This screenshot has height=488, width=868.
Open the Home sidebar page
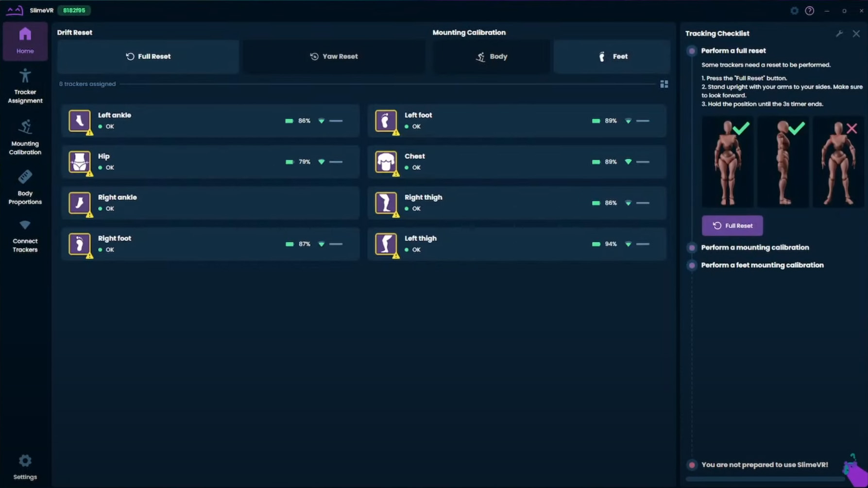[25, 41]
